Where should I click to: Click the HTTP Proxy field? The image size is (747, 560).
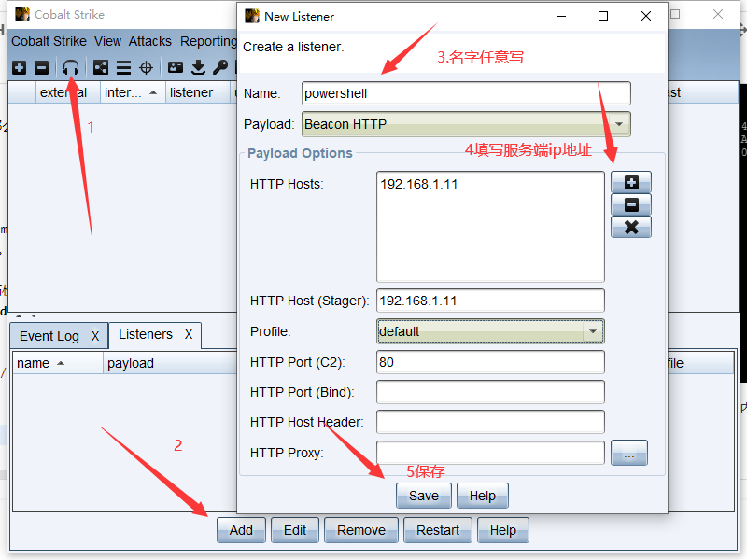490,453
